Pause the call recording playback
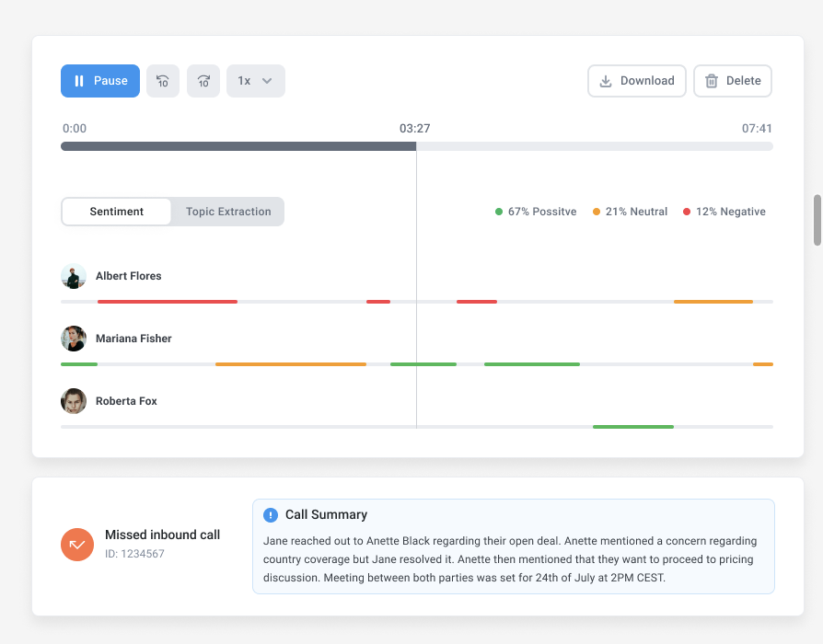This screenshot has width=823, height=644. [100, 81]
